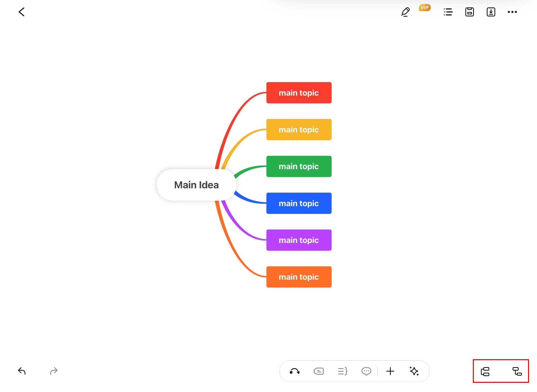
Task: Insert a comment bubble note
Action: [x=366, y=371]
